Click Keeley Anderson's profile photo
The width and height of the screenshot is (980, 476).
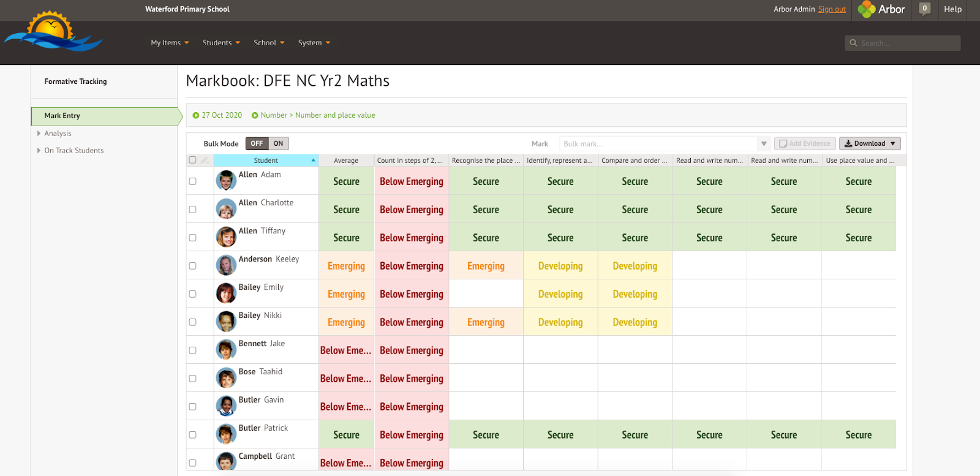pos(226,265)
